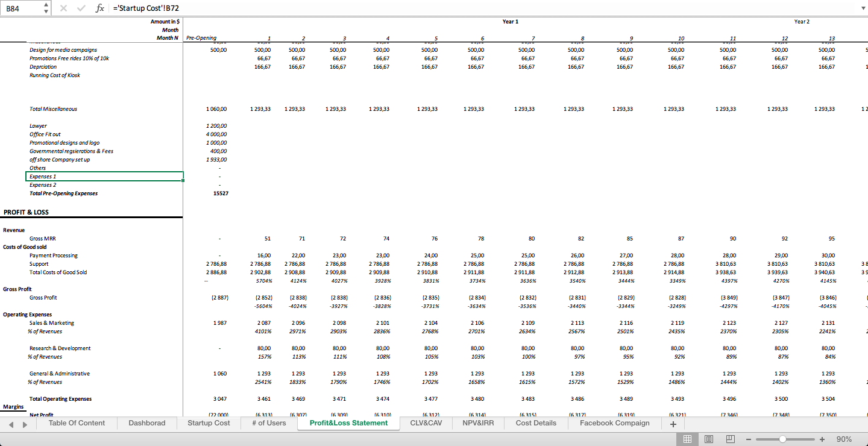This screenshot has width=868, height=446.
Task: Zoom out with the minus icon
Action: (x=749, y=439)
